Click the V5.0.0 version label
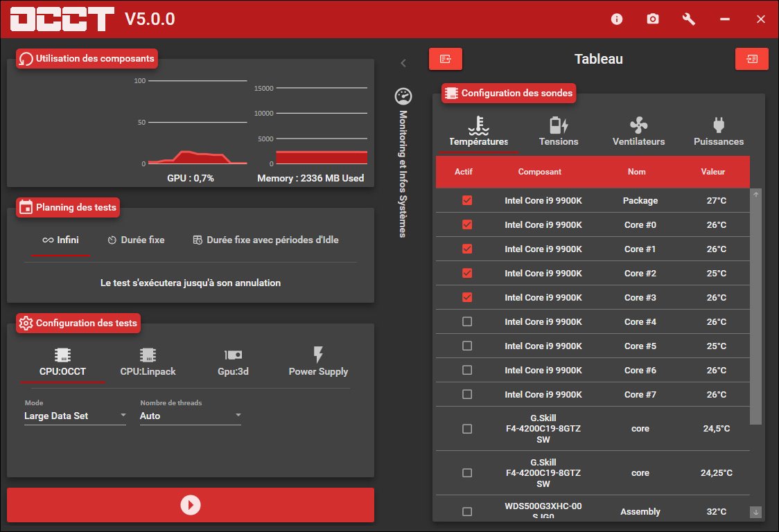Image resolution: width=779 pixels, height=532 pixels. click(150, 19)
